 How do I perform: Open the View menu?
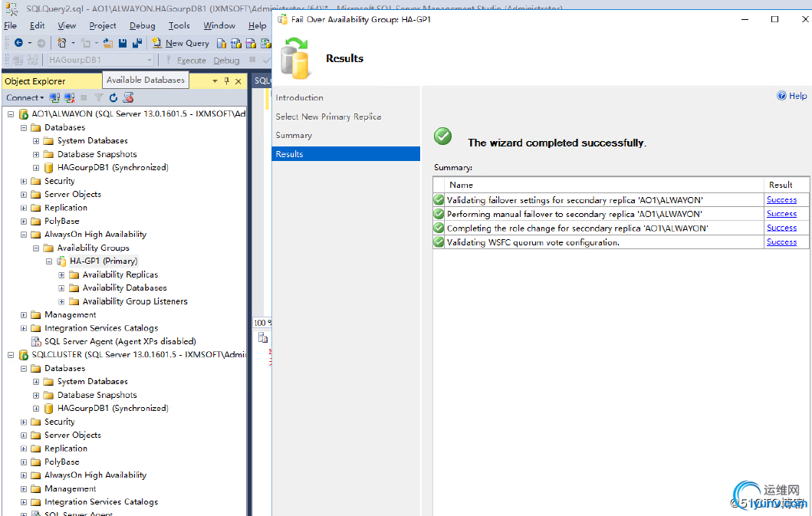click(67, 25)
